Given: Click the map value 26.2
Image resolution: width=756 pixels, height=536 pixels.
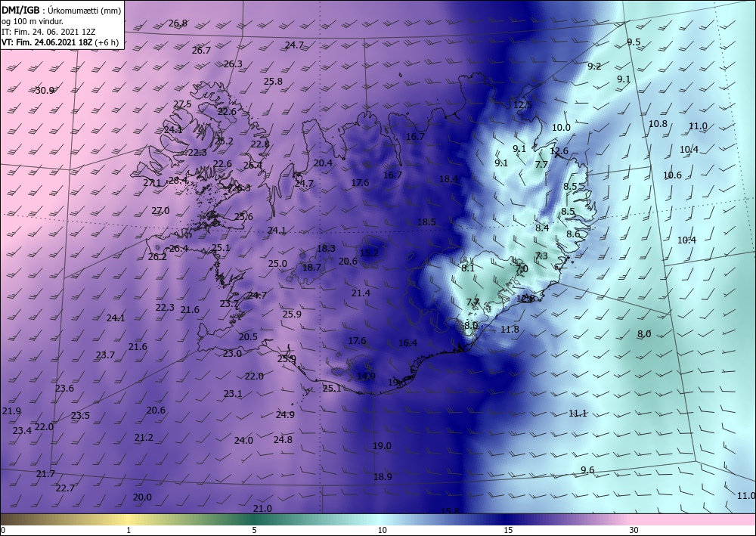Looking at the screenshot, I should coord(157,256).
